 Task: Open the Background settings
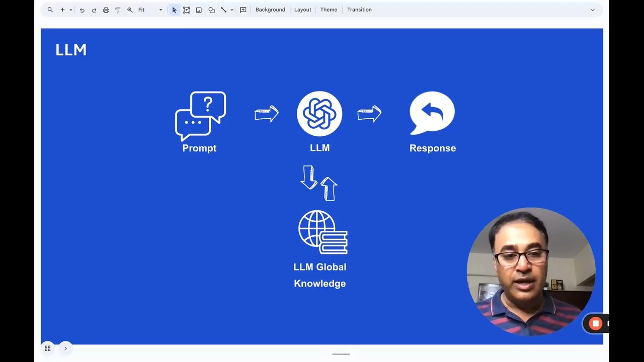270,10
